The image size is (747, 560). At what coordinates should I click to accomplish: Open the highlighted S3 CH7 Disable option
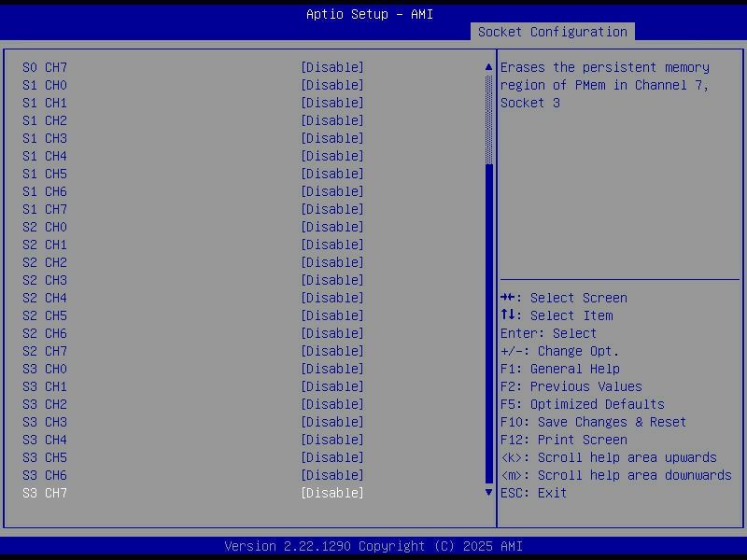(332, 493)
